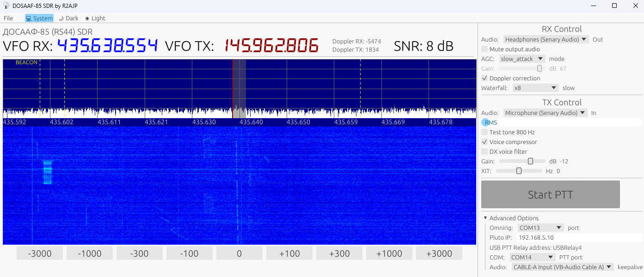Open the COM14 PTT port dropdown
644x277 pixels.
tap(533, 257)
